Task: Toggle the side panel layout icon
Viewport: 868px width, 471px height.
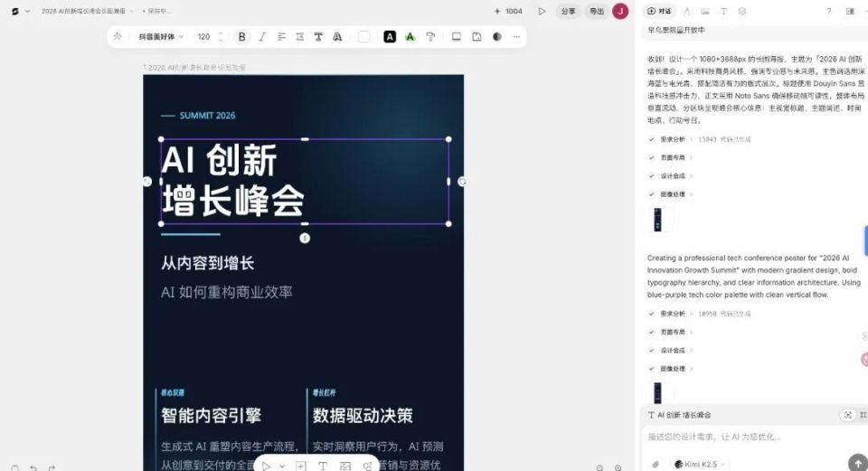Action: [x=850, y=11]
